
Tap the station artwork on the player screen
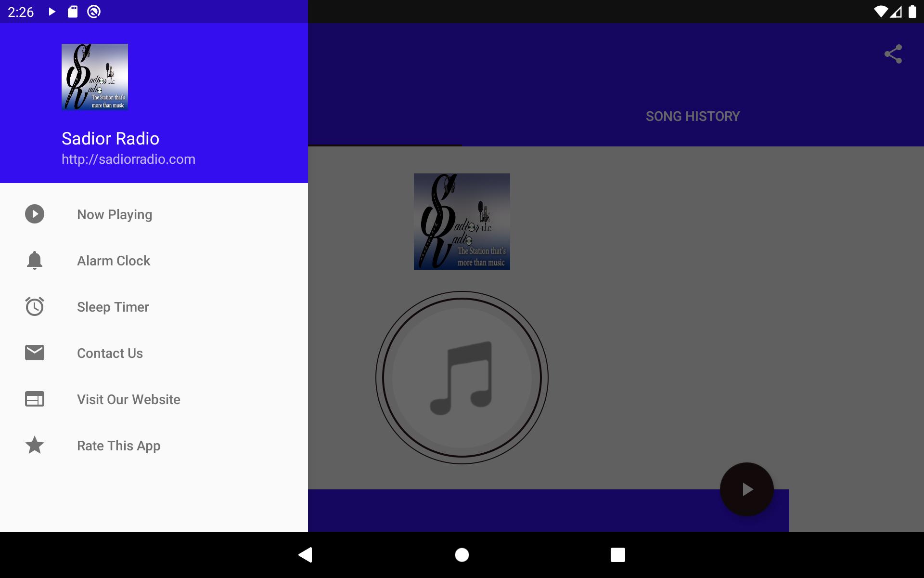pyautogui.click(x=462, y=222)
